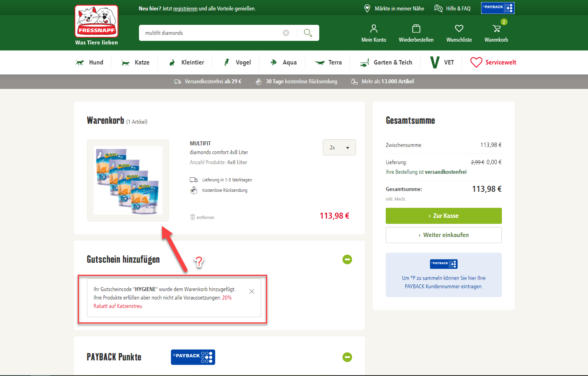Screen dimensions: 588x376
Task: Clear the search field with the X icon
Action: (x=286, y=33)
